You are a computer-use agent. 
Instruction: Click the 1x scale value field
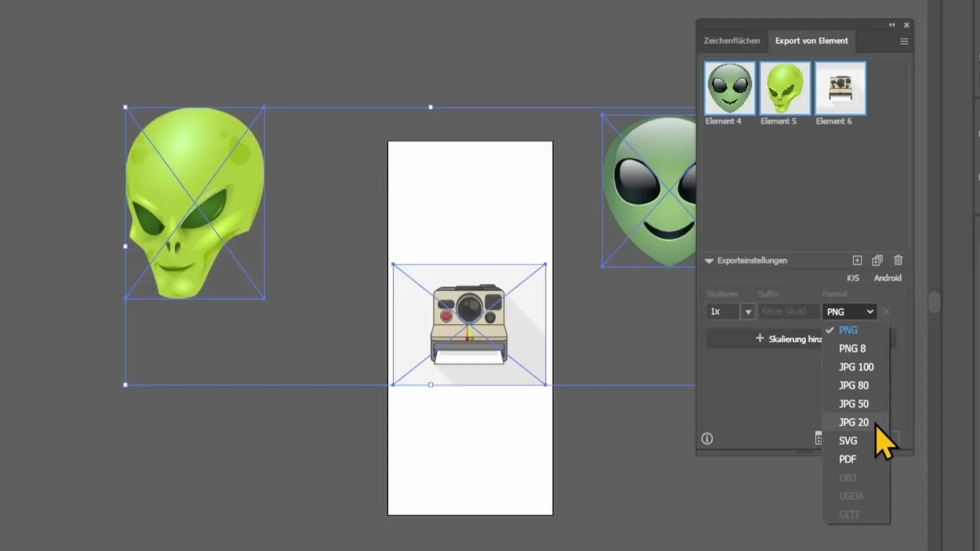pyautogui.click(x=723, y=311)
